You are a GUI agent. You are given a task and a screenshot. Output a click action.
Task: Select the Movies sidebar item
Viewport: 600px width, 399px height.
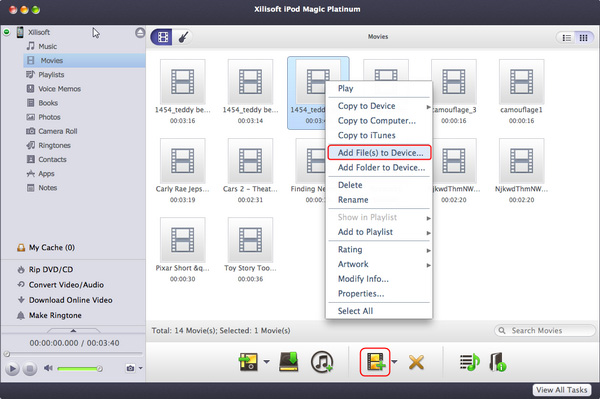pyautogui.click(x=85, y=60)
